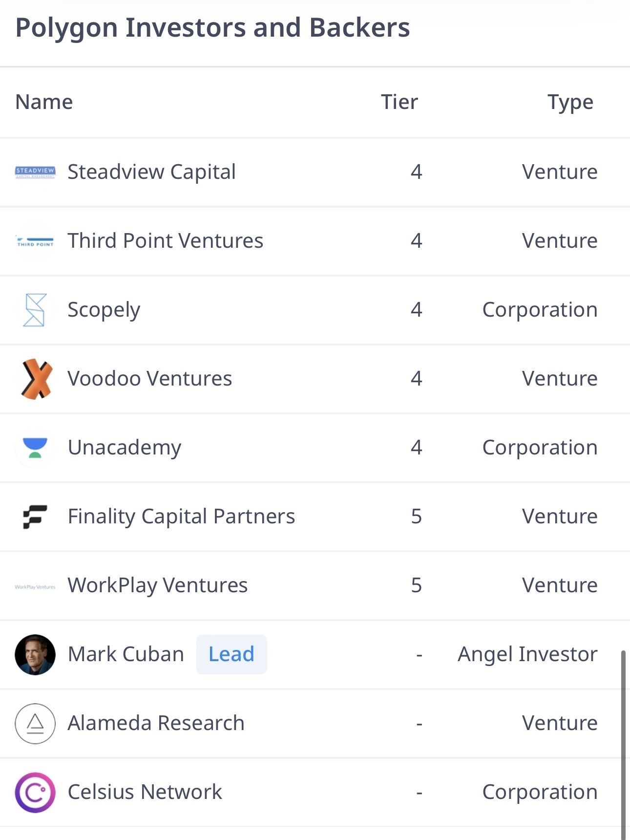Open the Steadview Capital investor link
The width and height of the screenshot is (630, 840).
click(152, 172)
